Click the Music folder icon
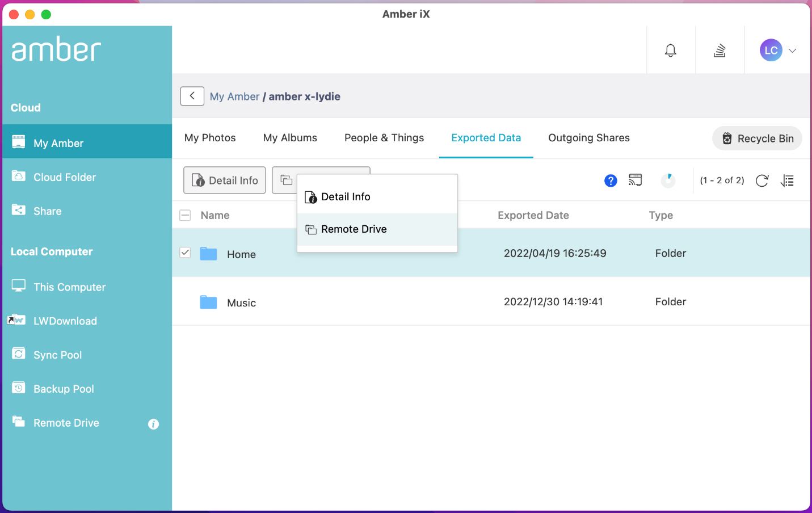 pyautogui.click(x=208, y=302)
